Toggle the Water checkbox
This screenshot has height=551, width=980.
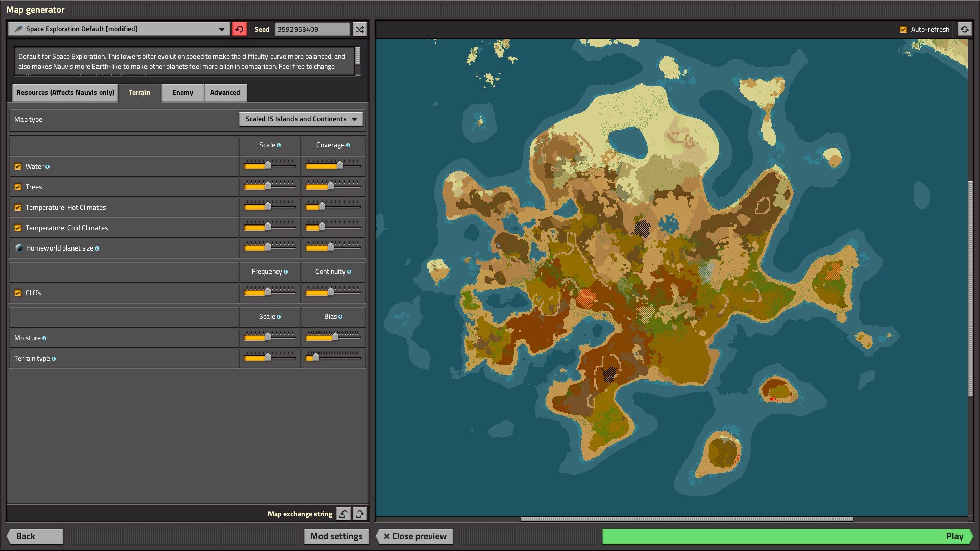pos(18,167)
